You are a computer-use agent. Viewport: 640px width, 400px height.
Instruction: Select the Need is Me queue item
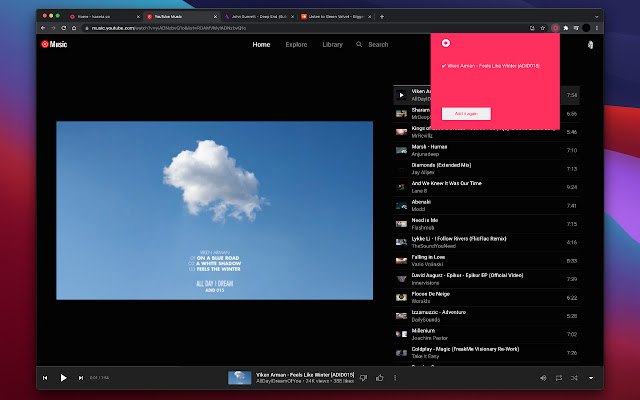click(487, 224)
